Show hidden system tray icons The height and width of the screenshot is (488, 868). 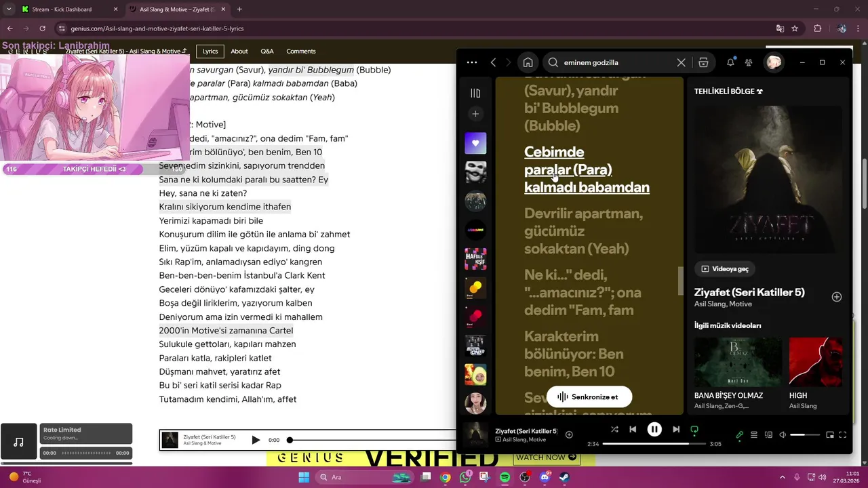(781, 477)
